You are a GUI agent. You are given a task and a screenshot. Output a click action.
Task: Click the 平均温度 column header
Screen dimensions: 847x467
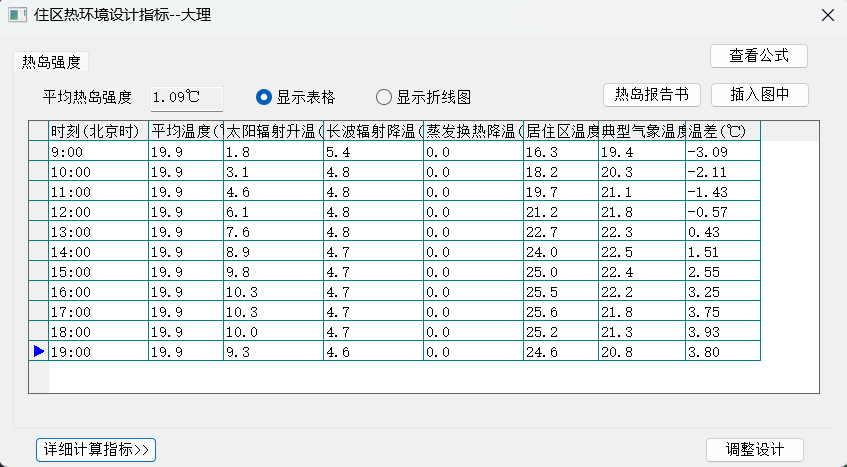(x=185, y=131)
